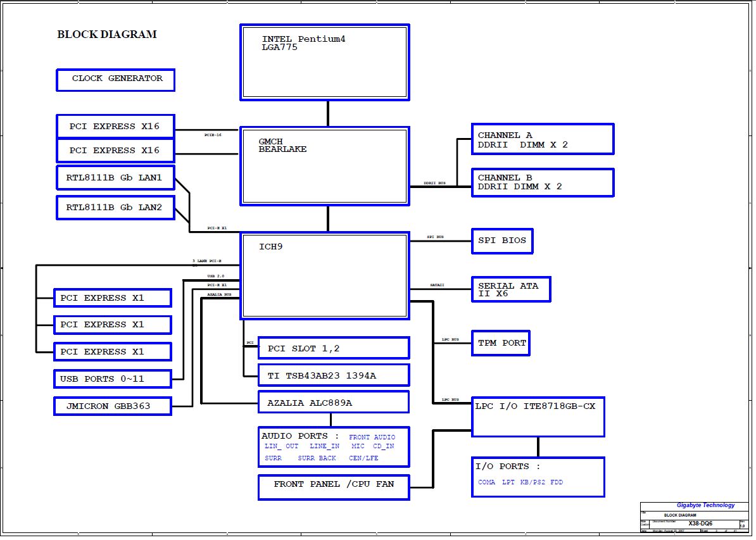Viewport: 756px width, 540px height.
Task: Select the FRONT PANEL /CPU FAN block
Action: coord(334,487)
